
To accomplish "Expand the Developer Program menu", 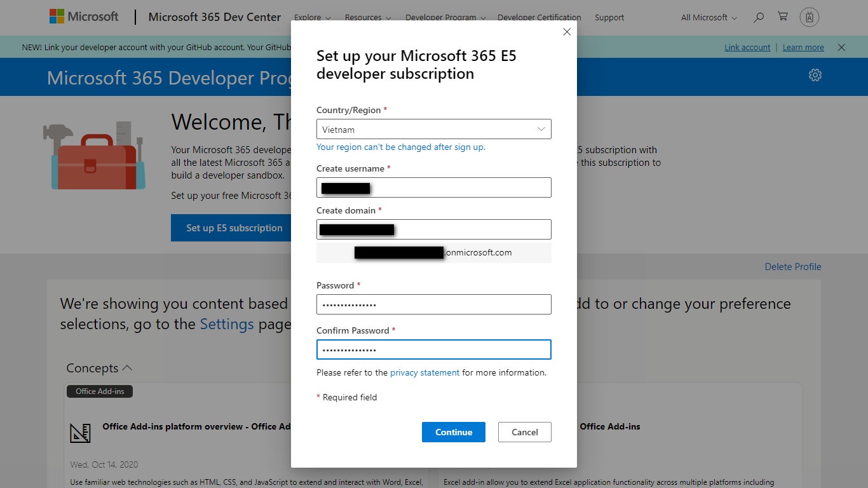I will pyautogui.click(x=445, y=18).
